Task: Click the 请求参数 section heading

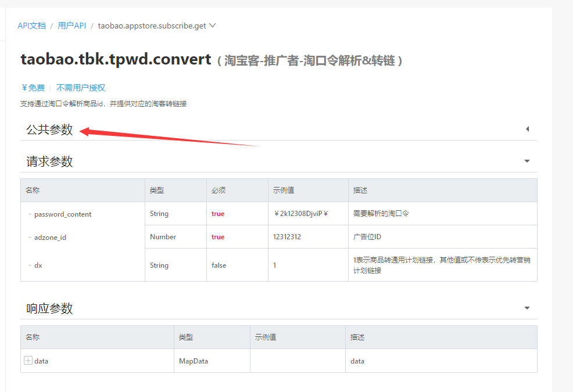Action: [x=49, y=161]
